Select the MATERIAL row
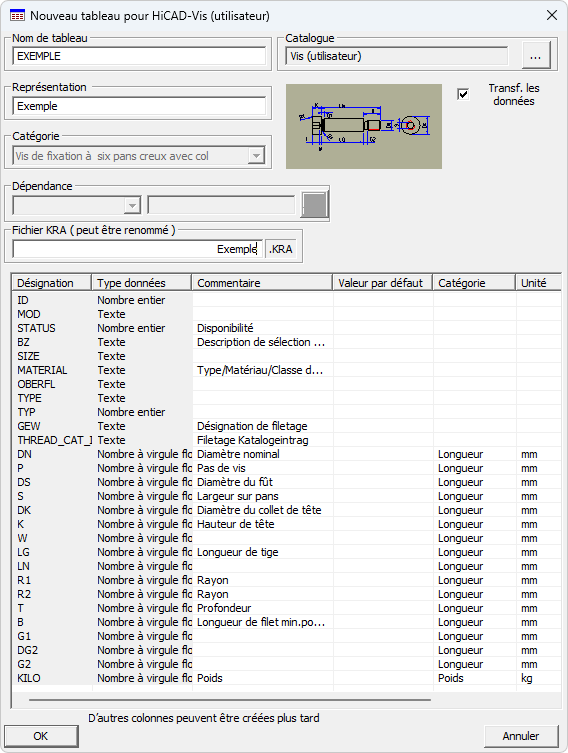 [x=287, y=370]
